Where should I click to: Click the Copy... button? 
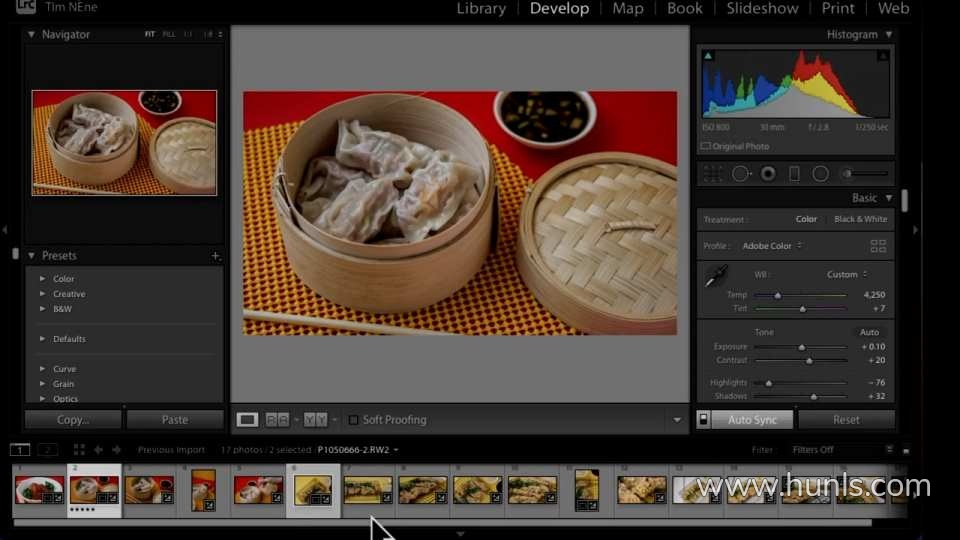coord(73,420)
